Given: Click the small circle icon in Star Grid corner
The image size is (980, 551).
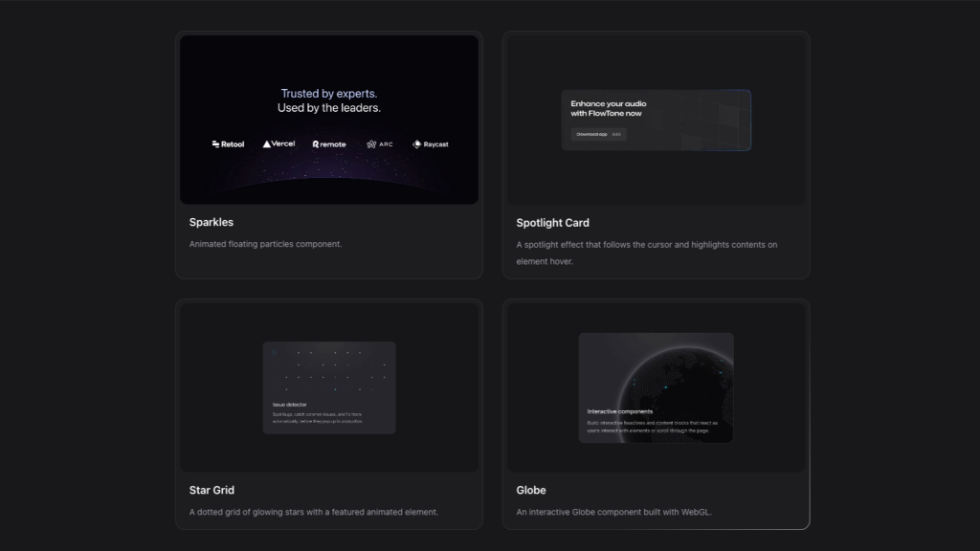Looking at the screenshot, I should pos(274,352).
